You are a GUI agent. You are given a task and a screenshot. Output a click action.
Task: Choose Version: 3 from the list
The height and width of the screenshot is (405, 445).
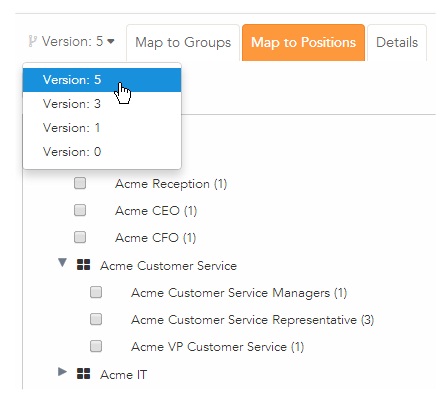pos(102,104)
